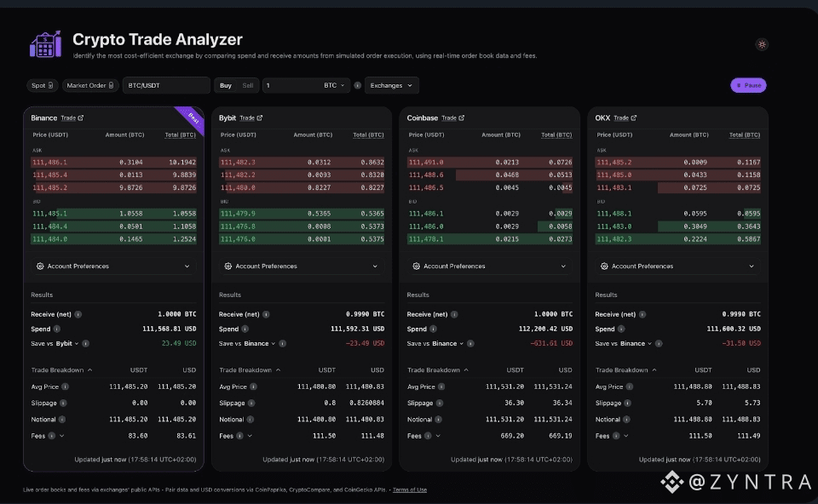Click OKX Receive (net) info icon
818x504 pixels.
(642, 314)
